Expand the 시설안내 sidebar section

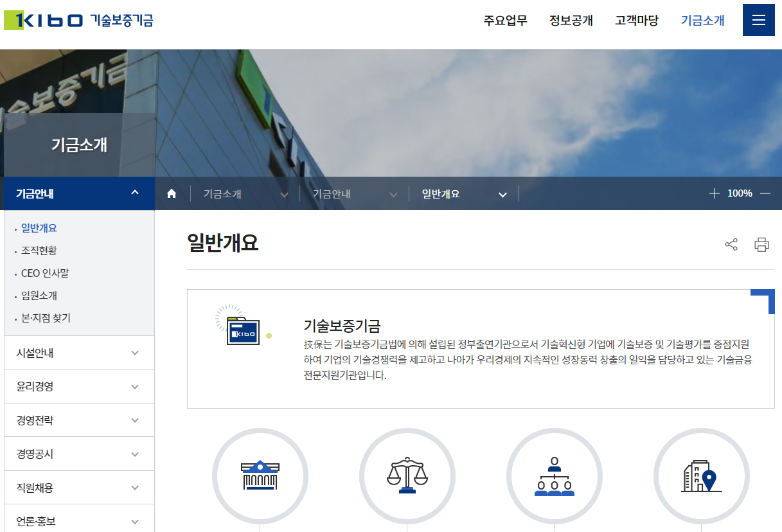pyautogui.click(x=78, y=352)
